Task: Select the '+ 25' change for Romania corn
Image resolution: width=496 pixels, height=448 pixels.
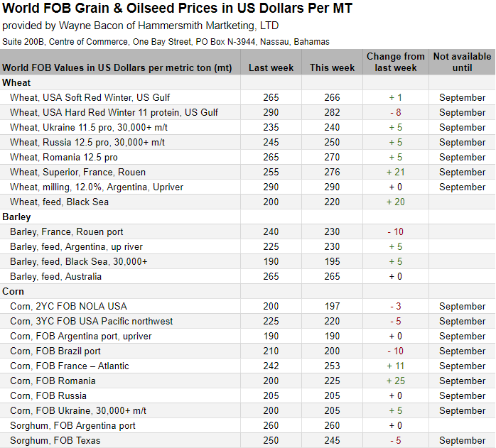Action: pos(396,381)
